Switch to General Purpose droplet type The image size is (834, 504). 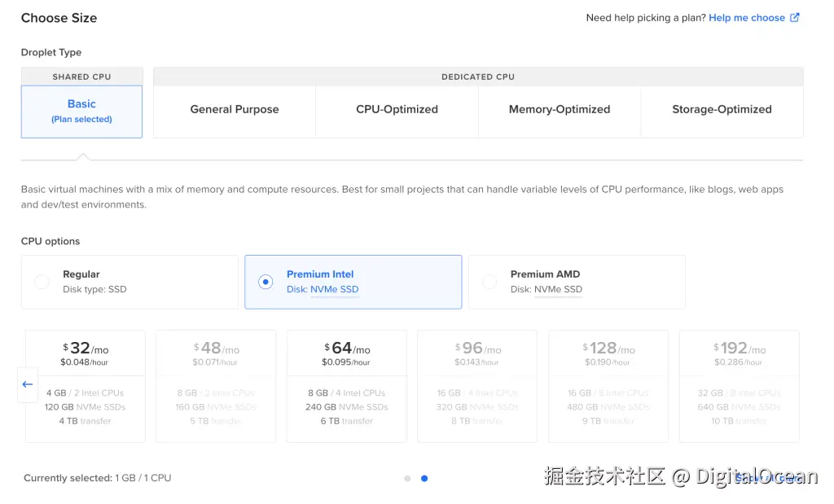235,110
